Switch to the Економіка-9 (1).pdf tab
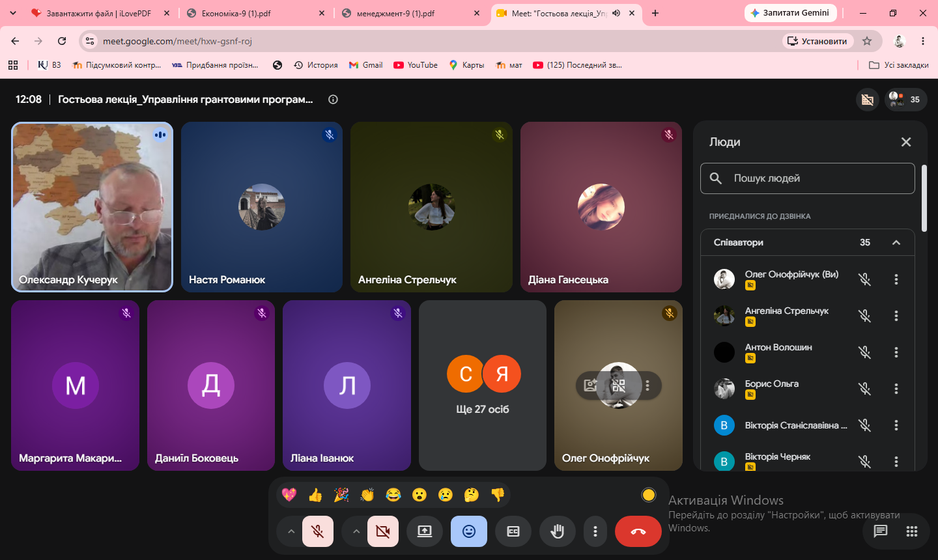Viewport: 938px width, 560px height. click(255, 13)
